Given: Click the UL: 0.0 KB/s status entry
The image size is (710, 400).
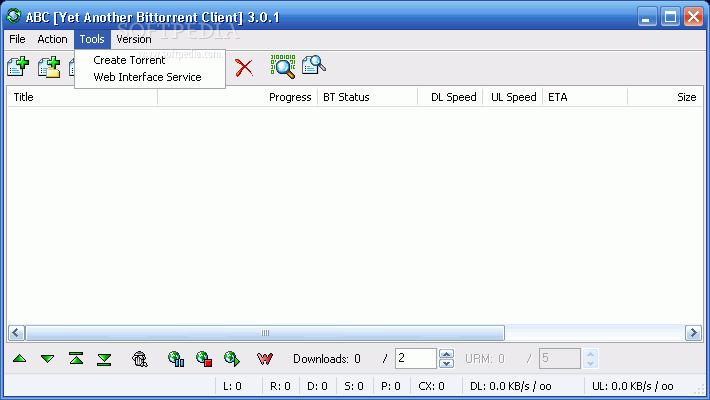Looking at the screenshot, I should 633,386.
